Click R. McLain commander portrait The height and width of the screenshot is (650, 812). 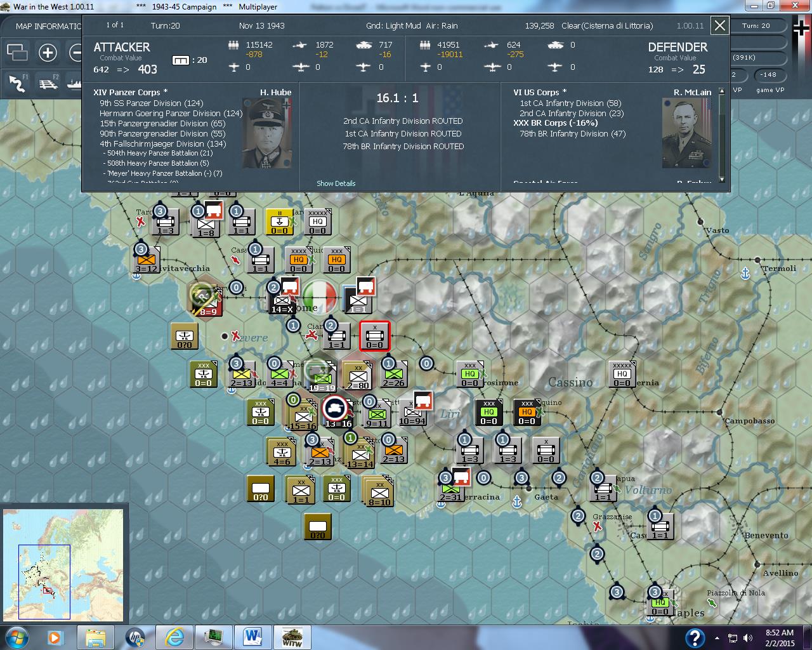(686, 133)
